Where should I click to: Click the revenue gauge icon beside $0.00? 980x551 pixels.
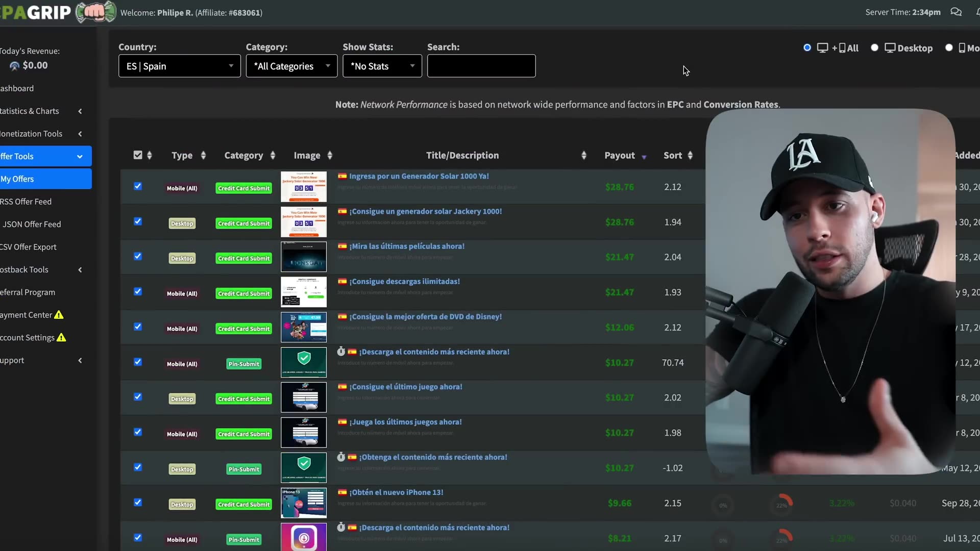tap(14, 66)
